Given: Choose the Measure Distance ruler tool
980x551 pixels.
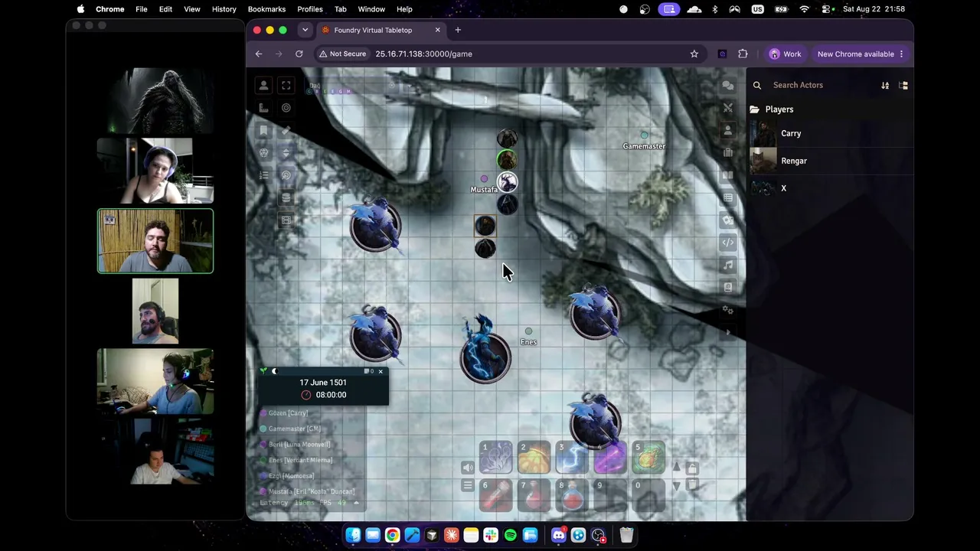Looking at the screenshot, I should 286,131.
